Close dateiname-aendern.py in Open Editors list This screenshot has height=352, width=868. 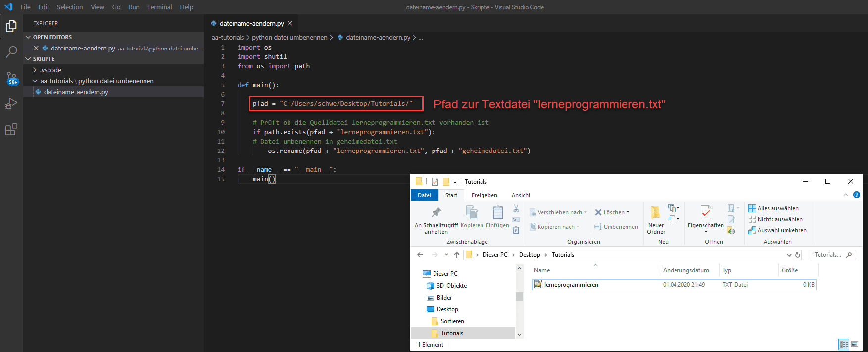tap(36, 48)
